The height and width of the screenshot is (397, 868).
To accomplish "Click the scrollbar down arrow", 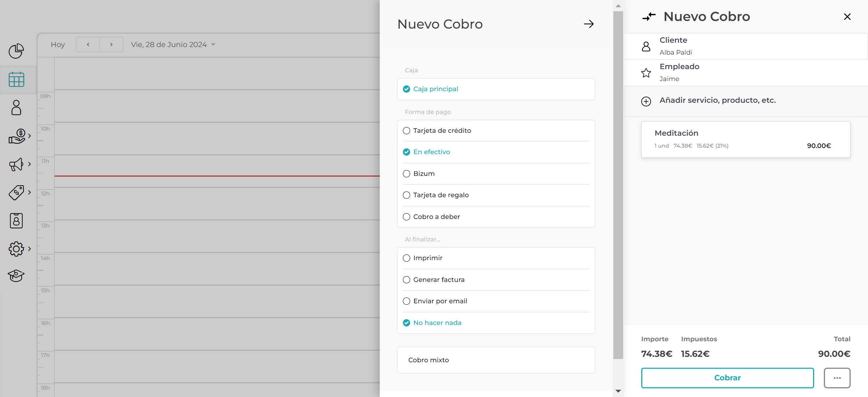I will 618,391.
